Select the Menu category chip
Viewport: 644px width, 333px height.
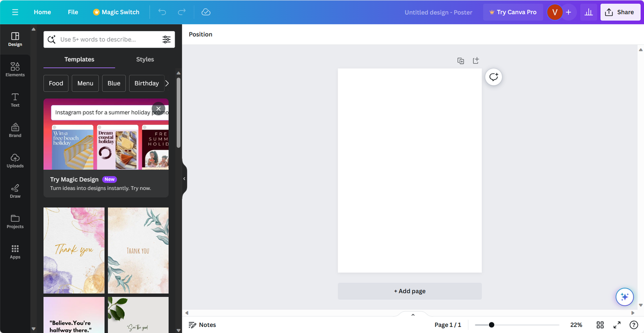click(85, 83)
